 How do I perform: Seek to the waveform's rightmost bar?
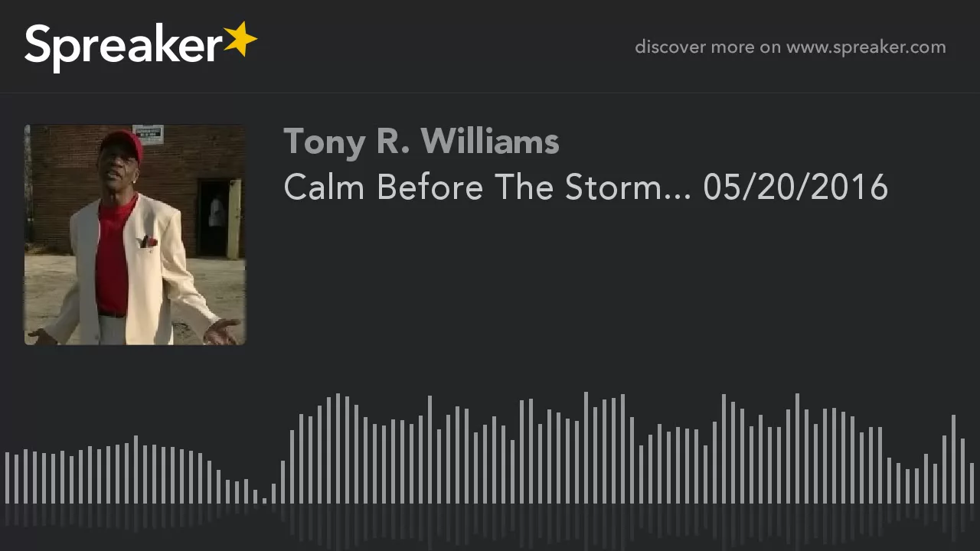(972, 483)
